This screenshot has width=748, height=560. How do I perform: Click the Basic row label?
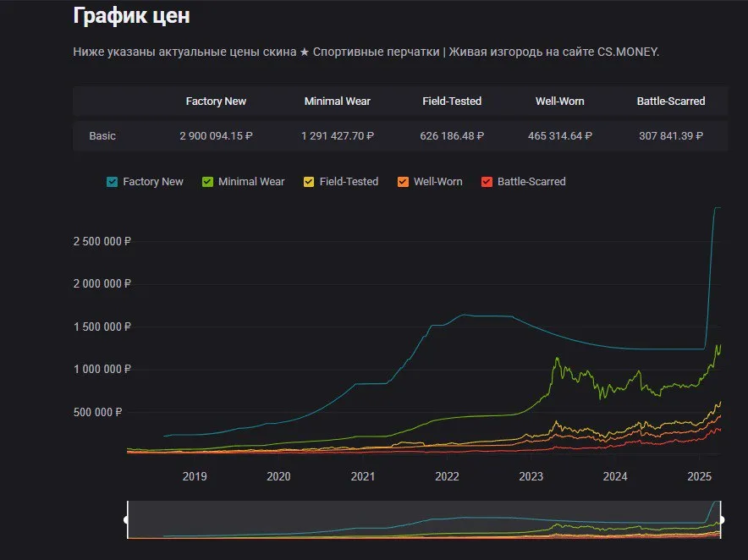point(102,136)
